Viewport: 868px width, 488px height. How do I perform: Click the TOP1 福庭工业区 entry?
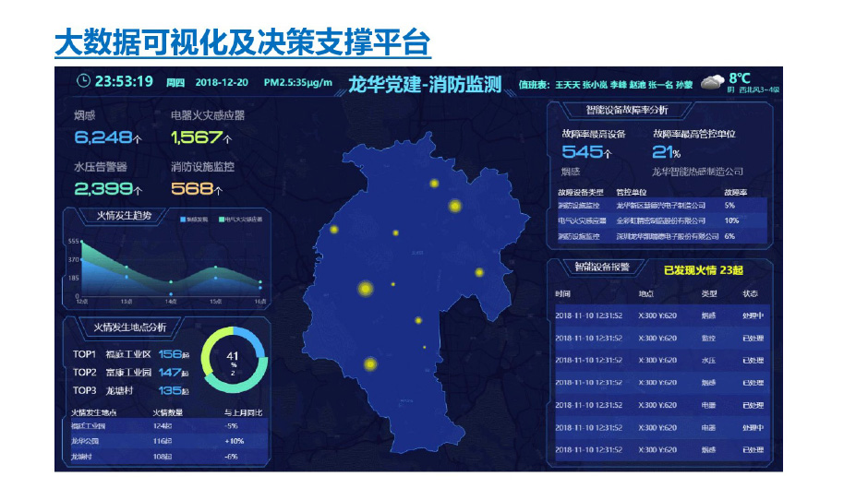coord(129,354)
